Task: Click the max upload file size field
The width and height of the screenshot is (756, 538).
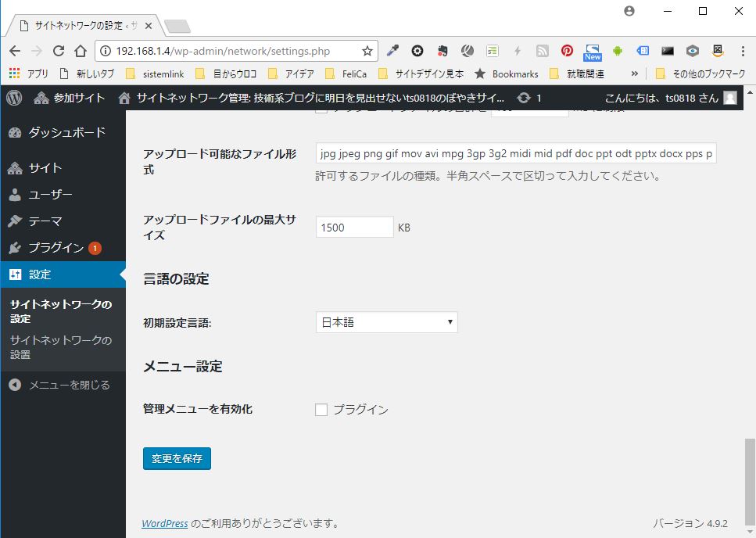Action: pyautogui.click(x=354, y=227)
